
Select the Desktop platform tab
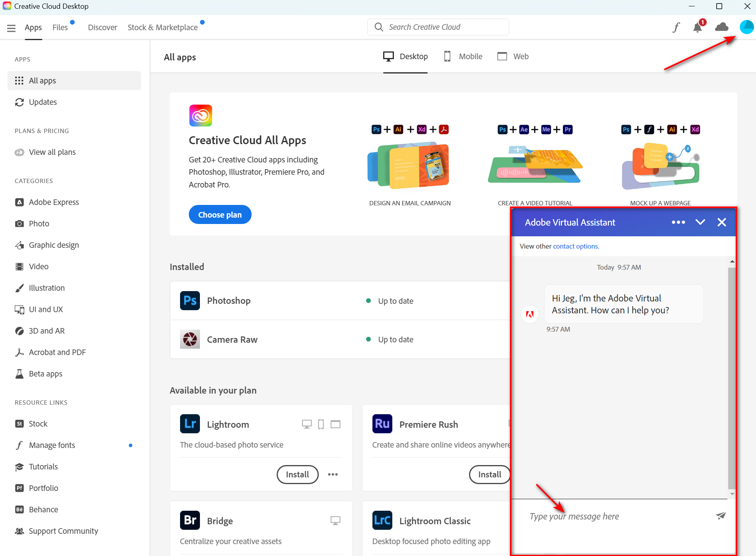pos(405,56)
